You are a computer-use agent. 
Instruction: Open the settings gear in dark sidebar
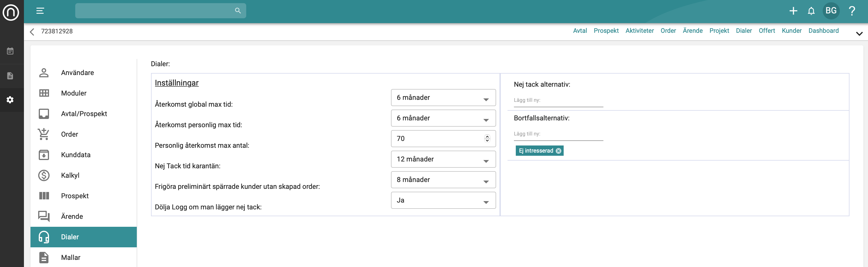[x=10, y=100]
